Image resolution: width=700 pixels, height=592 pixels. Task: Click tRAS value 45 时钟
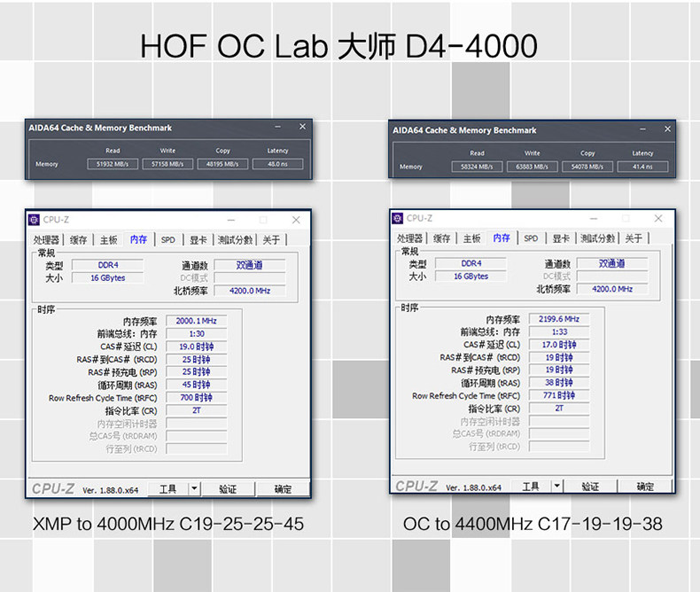[x=197, y=385]
